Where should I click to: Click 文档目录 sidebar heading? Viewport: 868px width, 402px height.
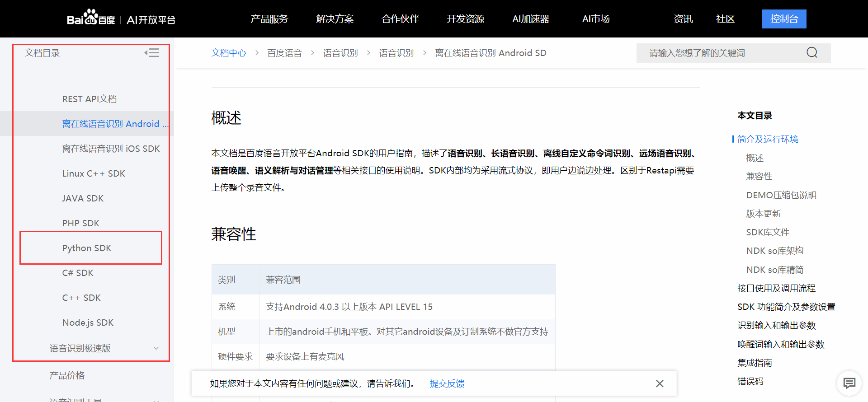42,53
